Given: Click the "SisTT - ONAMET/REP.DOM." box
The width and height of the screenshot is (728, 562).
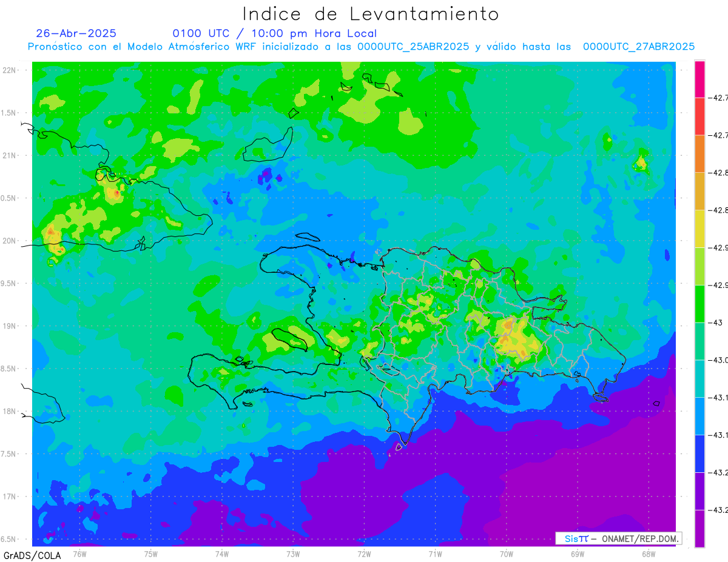Looking at the screenshot, I should [619, 538].
